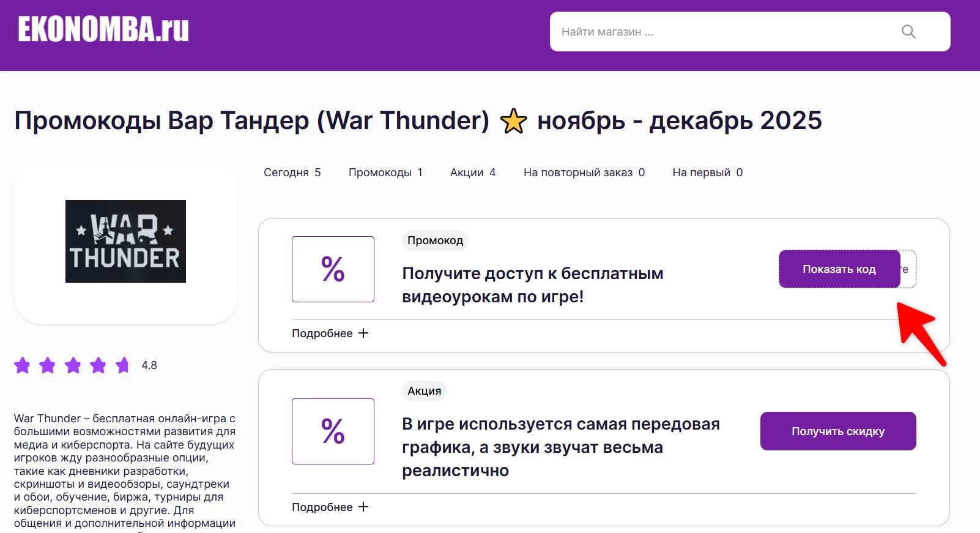Click the "Акция" badge label

point(424,391)
